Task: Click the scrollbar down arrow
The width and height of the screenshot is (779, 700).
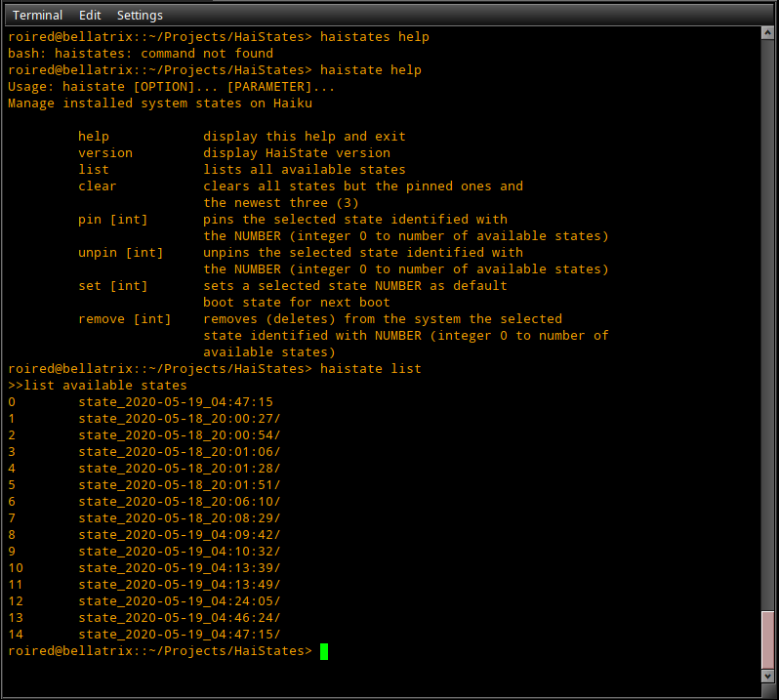Action: tap(767, 677)
